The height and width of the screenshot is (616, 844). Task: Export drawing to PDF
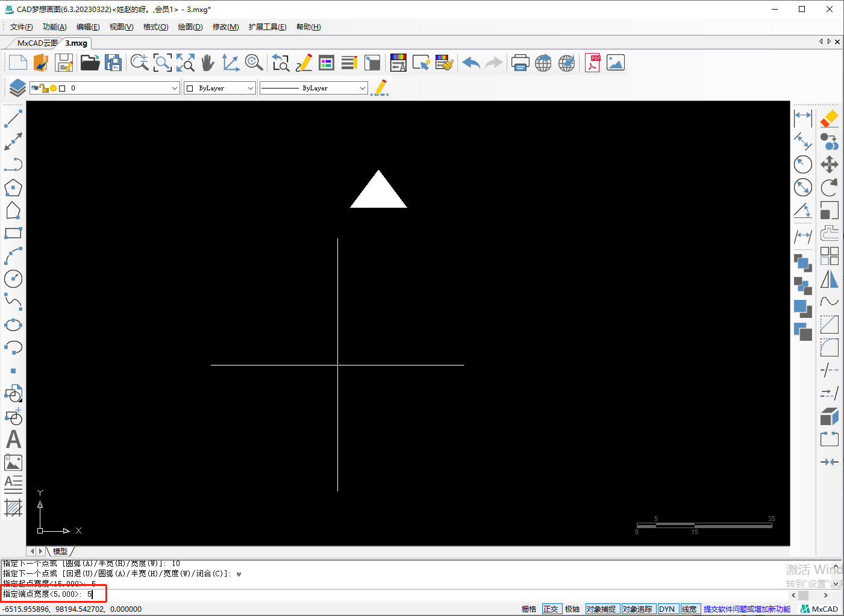pyautogui.click(x=593, y=63)
